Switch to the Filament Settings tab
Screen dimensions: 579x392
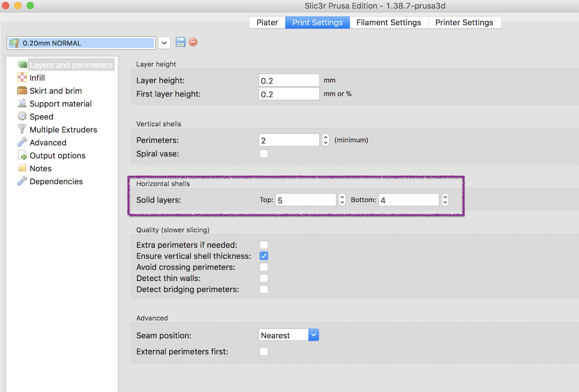388,22
